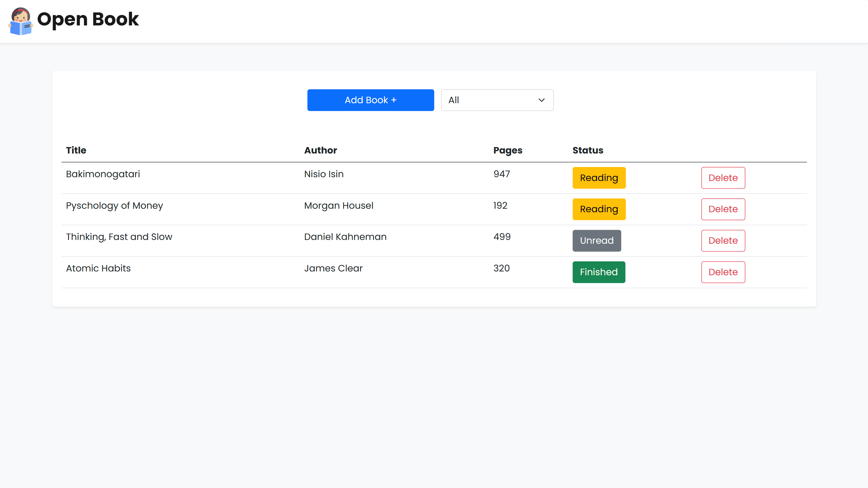Select the Pyschology of Money title cell
The width and height of the screenshot is (868, 488).
(115, 206)
